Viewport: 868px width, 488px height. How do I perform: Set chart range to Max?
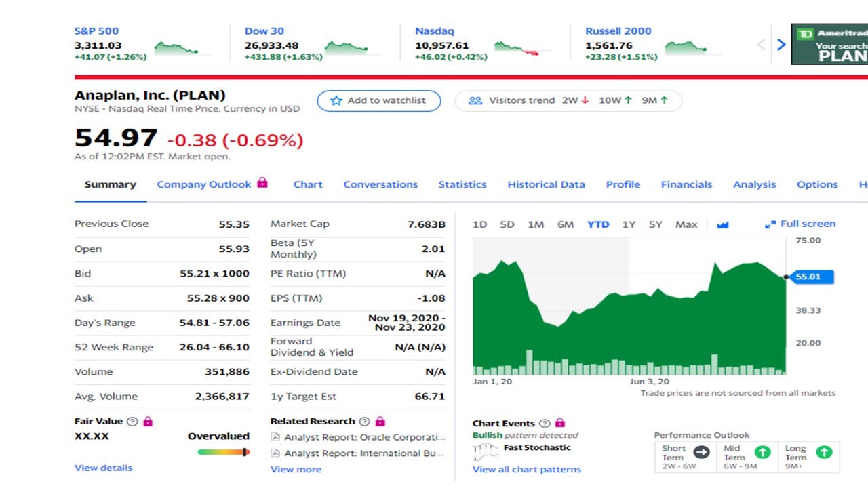[x=686, y=224]
